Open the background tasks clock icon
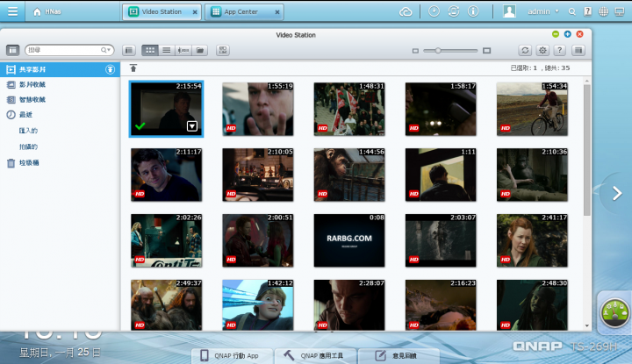 click(x=434, y=11)
